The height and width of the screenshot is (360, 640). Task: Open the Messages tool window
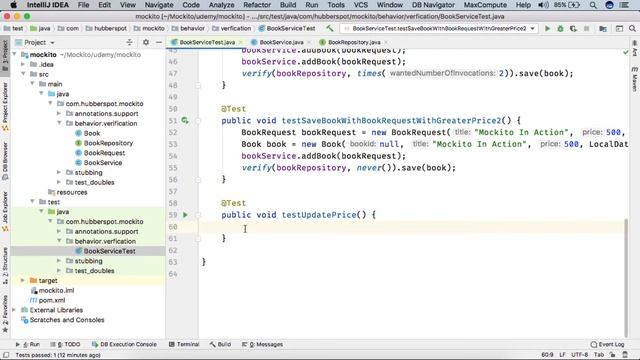tap(262, 344)
